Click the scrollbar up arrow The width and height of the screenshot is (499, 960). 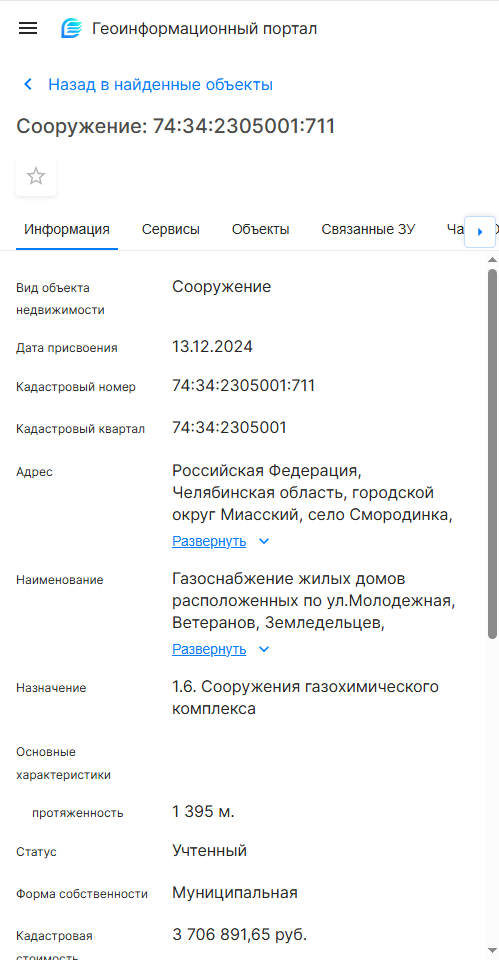[x=492, y=261]
